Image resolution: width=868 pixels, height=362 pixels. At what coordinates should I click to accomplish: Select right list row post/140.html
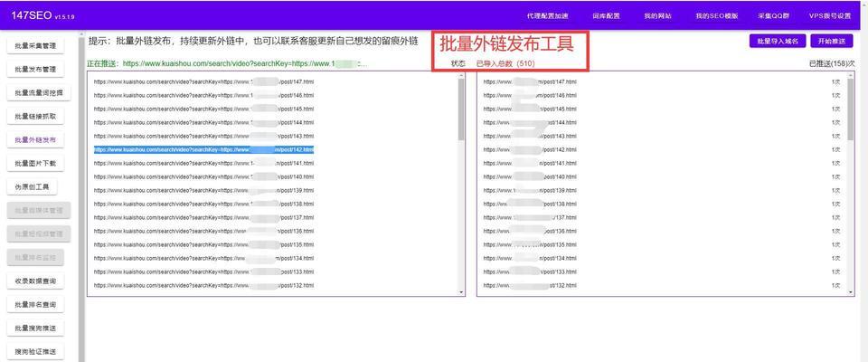click(x=530, y=176)
